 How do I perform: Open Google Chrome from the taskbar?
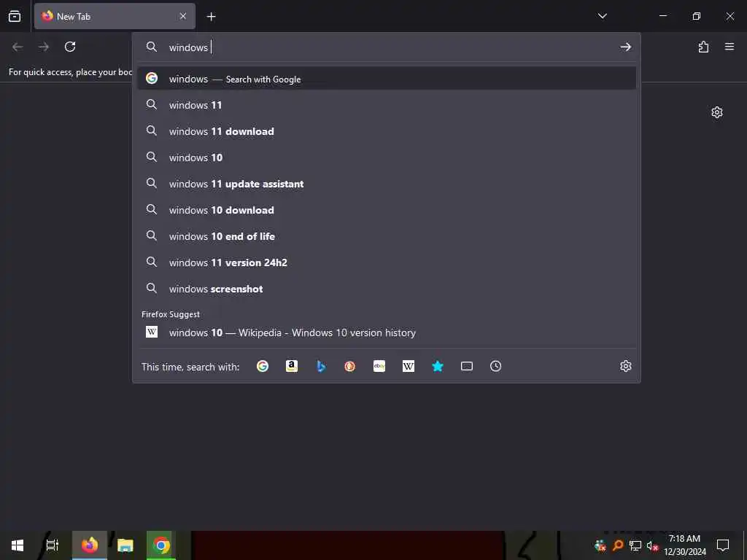tap(161, 545)
